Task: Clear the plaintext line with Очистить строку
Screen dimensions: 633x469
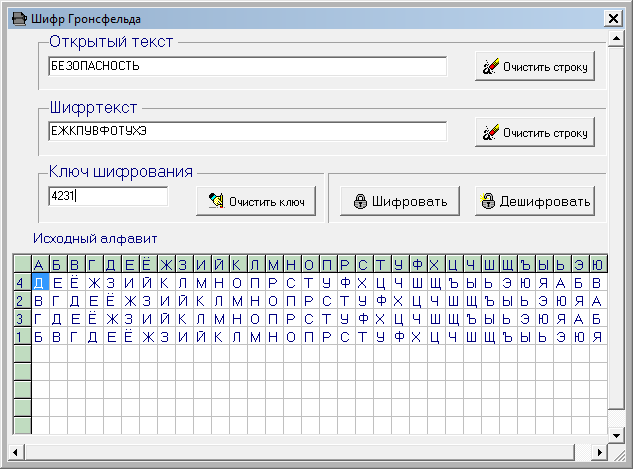Action: pyautogui.click(x=535, y=66)
